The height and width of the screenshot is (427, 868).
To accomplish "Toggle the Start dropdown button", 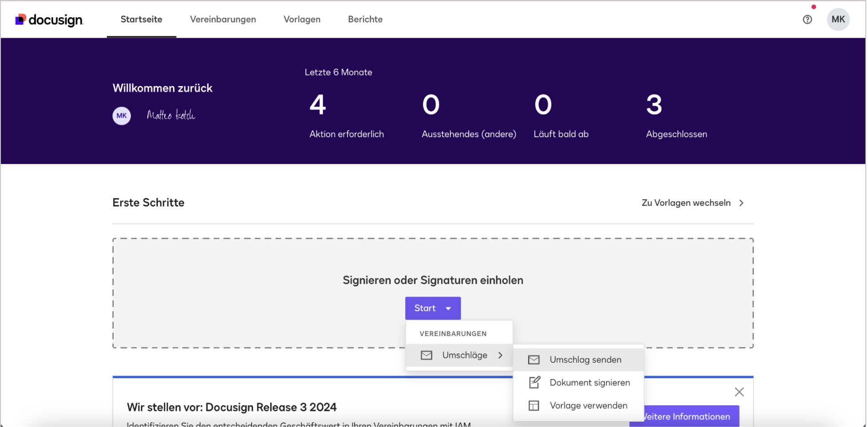I will point(433,308).
